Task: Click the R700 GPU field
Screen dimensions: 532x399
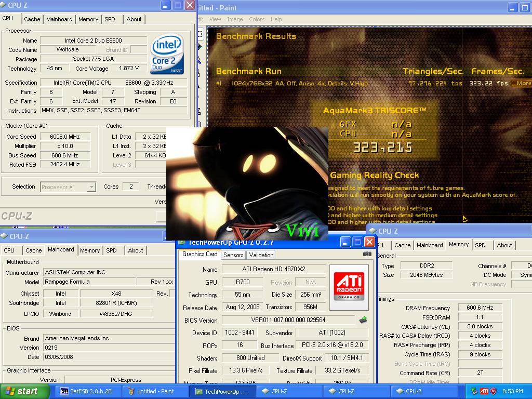Action: click(x=243, y=282)
